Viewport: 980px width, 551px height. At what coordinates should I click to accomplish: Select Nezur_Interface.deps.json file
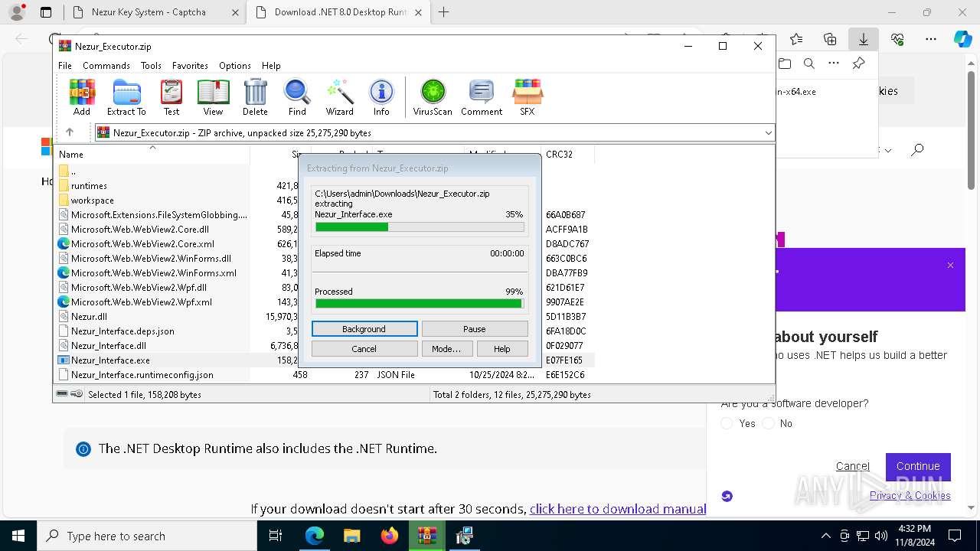[x=122, y=331]
